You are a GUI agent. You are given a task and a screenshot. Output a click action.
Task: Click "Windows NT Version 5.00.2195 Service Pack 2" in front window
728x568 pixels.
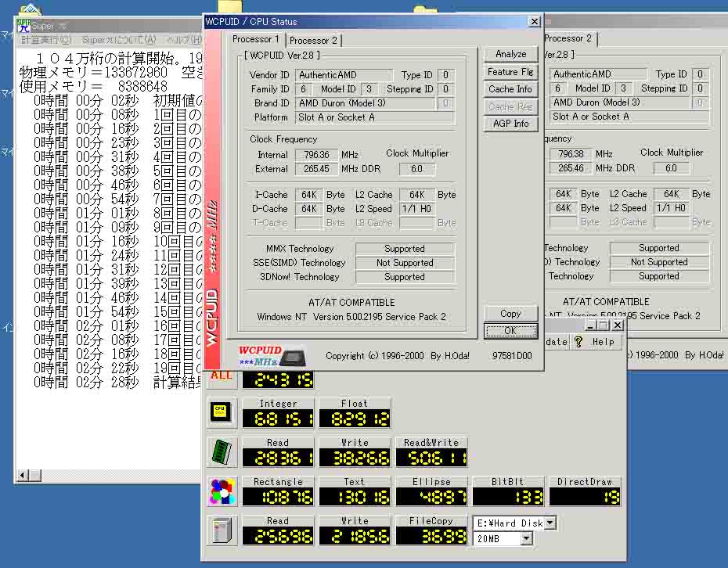pyautogui.click(x=351, y=317)
